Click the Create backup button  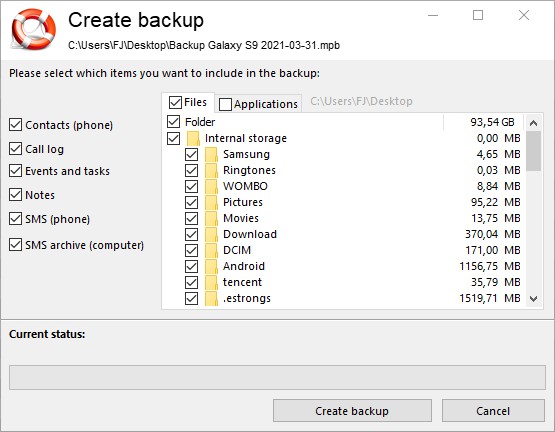coord(352,411)
